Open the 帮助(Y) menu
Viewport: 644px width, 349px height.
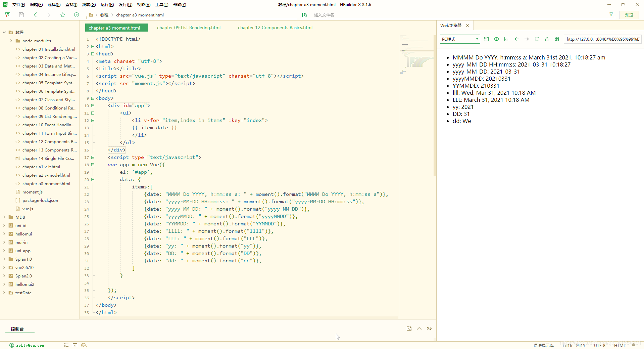click(180, 5)
